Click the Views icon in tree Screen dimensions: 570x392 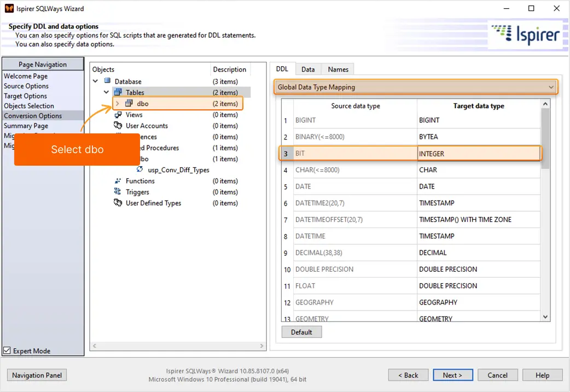pyautogui.click(x=118, y=114)
